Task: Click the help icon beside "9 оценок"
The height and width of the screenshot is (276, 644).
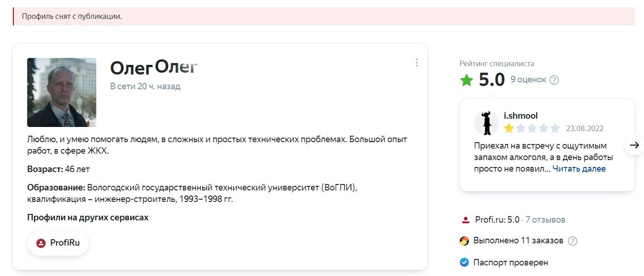Action: [554, 80]
